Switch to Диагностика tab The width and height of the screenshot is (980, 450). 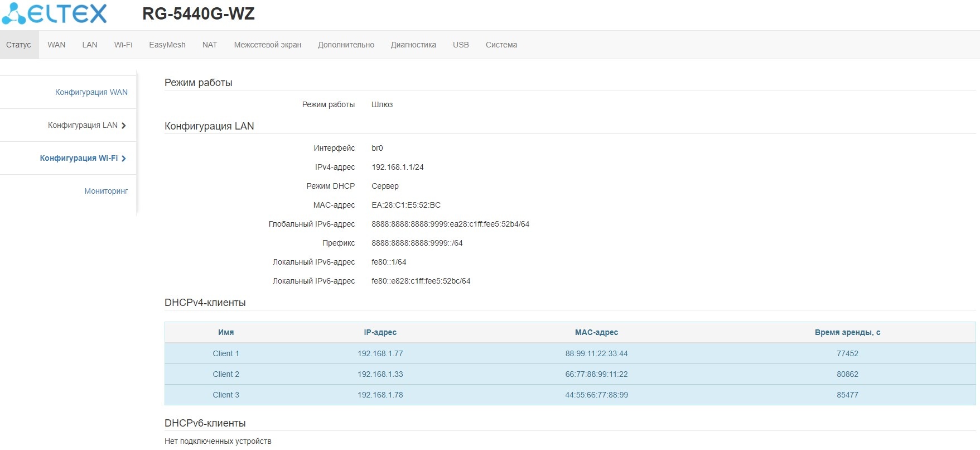(413, 45)
